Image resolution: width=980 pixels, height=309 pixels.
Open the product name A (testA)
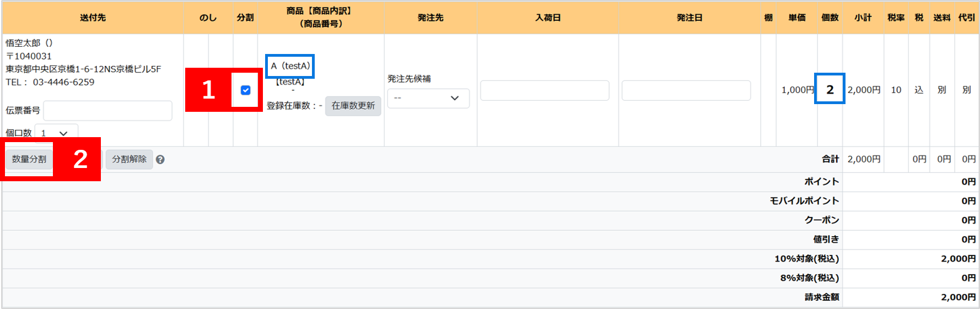click(x=290, y=66)
